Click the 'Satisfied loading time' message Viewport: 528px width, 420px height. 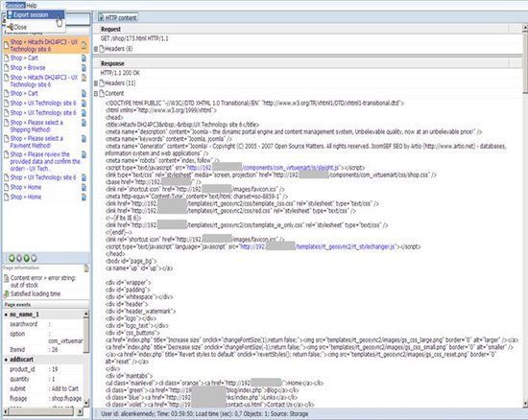click(36, 293)
